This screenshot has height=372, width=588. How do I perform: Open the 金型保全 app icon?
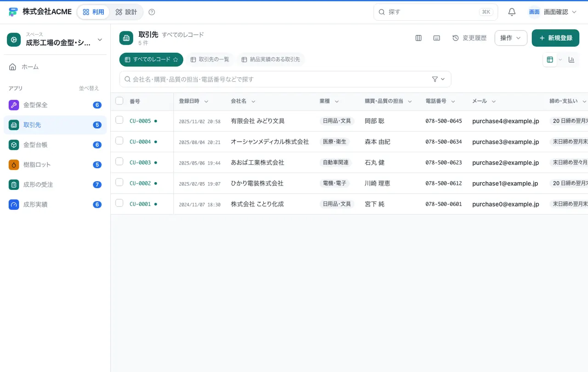pyautogui.click(x=14, y=105)
